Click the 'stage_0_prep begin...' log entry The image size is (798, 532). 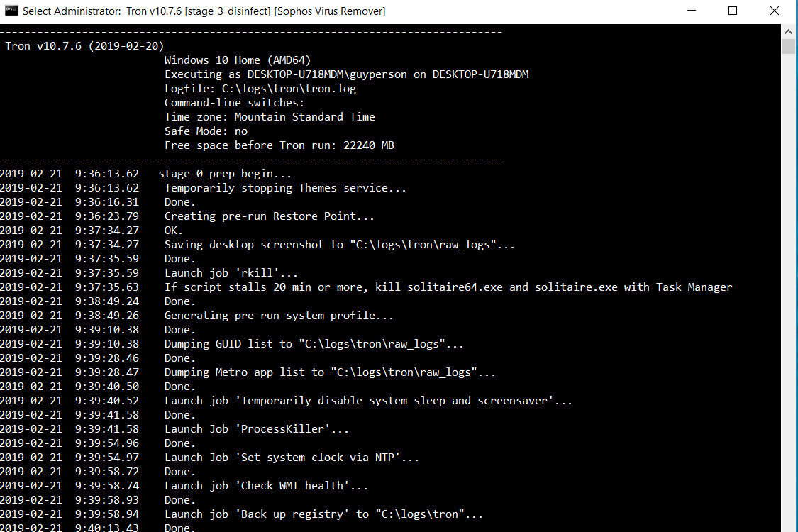point(225,174)
